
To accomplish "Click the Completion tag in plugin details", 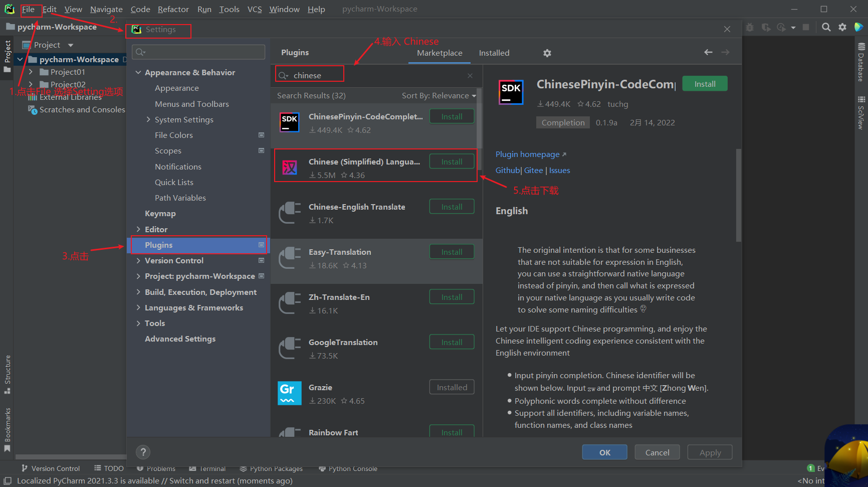I will click(563, 122).
